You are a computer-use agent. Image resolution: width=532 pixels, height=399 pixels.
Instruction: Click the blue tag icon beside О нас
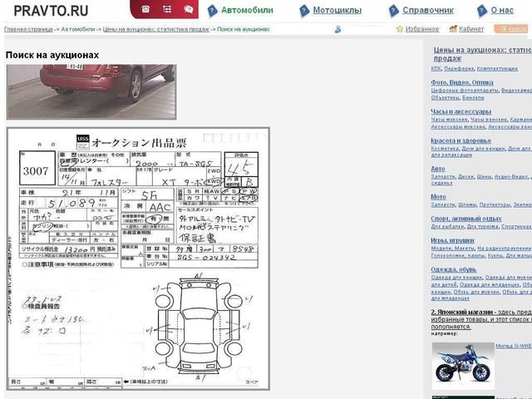click(482, 11)
